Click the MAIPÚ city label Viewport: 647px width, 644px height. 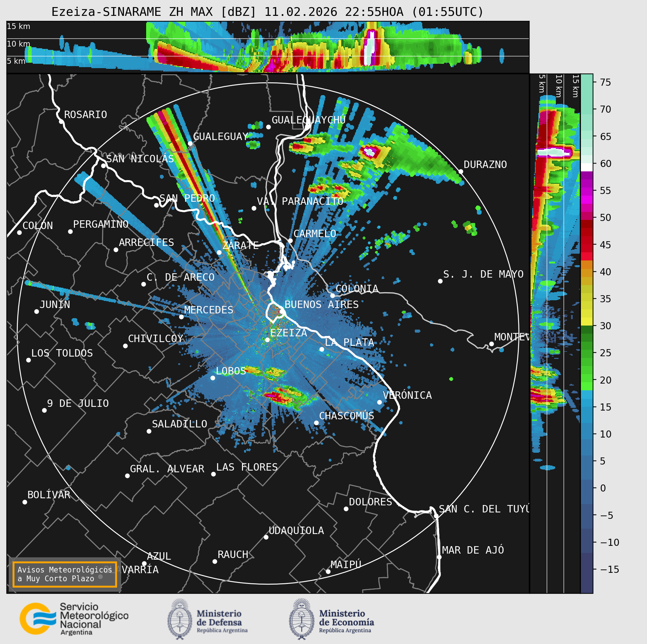[346, 564]
